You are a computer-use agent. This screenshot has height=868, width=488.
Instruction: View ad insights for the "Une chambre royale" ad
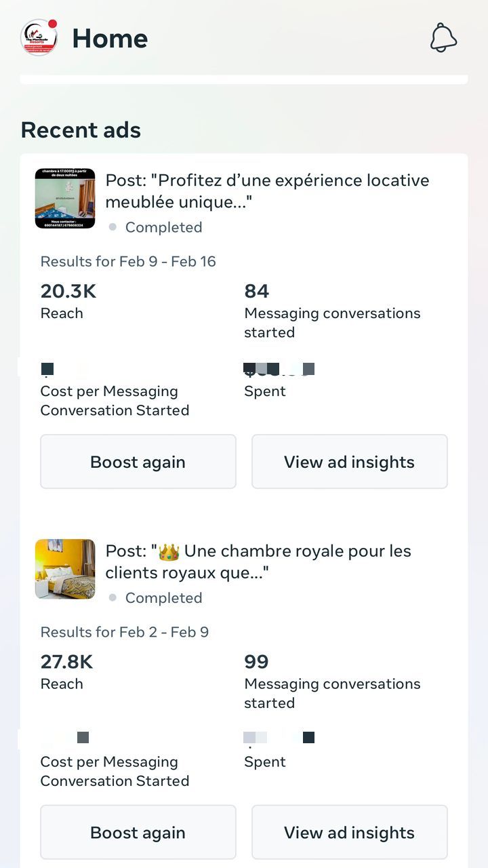coord(349,832)
